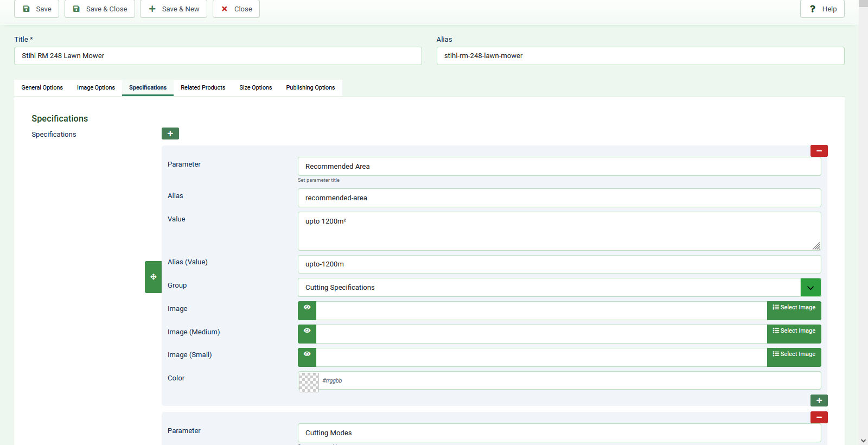This screenshot has height=445, width=868.
Task: Switch to Image Options tab
Action: [x=96, y=87]
